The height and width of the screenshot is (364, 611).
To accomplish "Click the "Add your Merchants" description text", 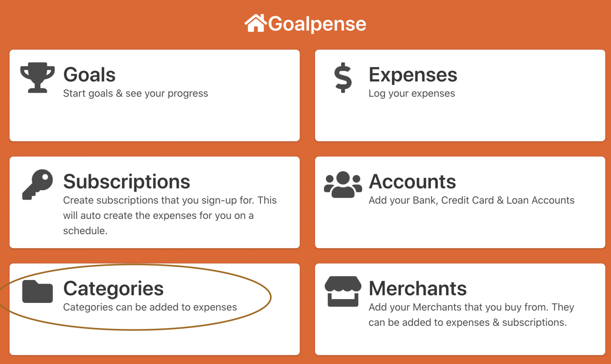I will point(471,315).
